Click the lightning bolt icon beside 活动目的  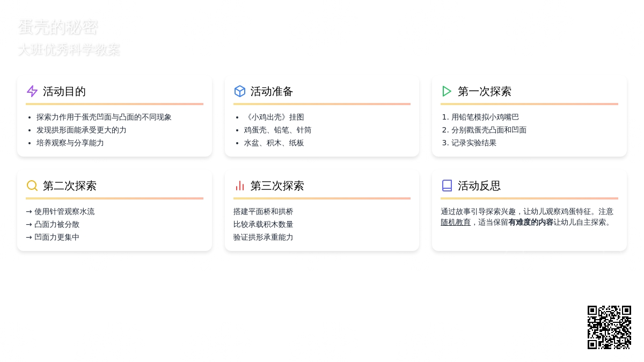coord(32,91)
